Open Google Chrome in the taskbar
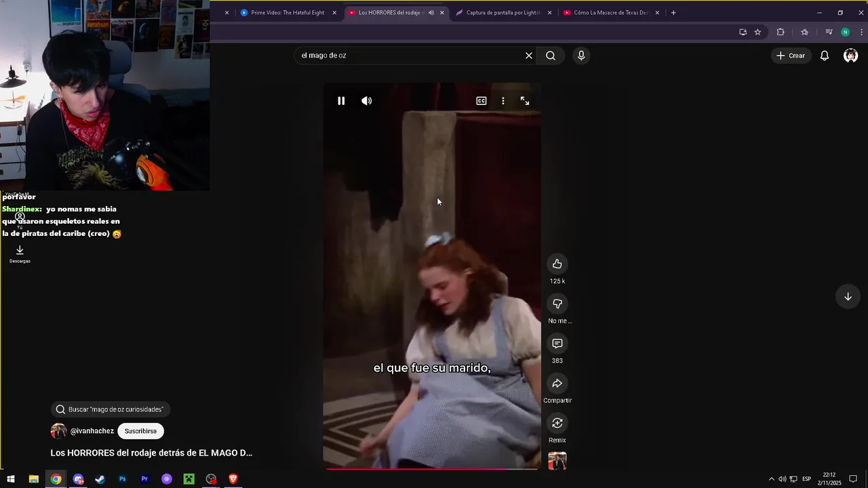 [x=56, y=479]
